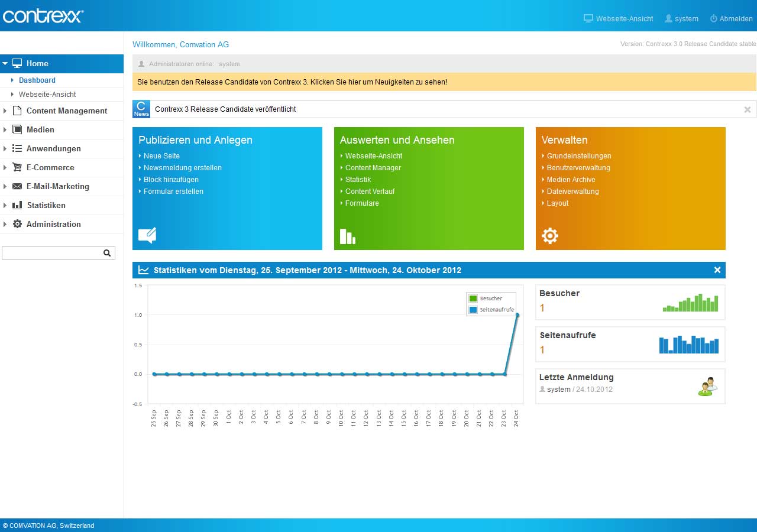Viewport: 757px width, 532px height.
Task: Close the Contrexx 3 news bar
Action: pos(748,109)
